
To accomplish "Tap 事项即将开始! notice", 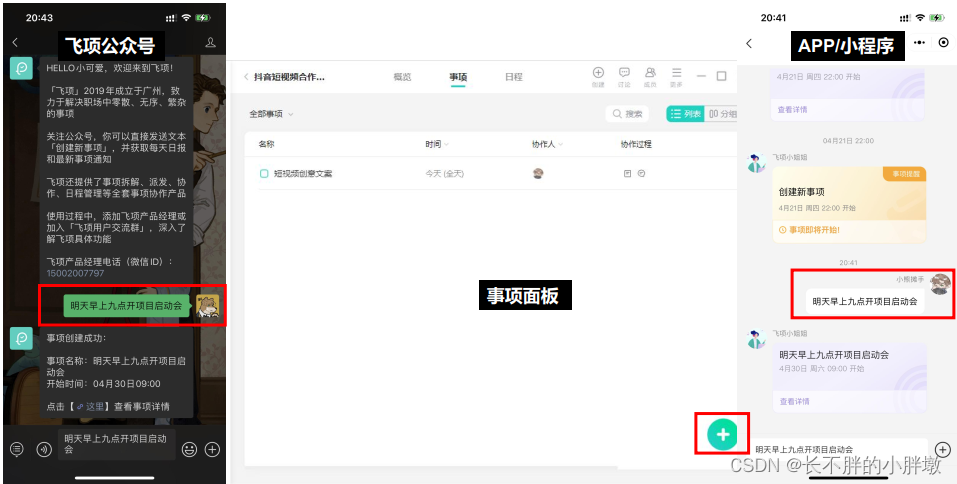I will click(x=809, y=230).
